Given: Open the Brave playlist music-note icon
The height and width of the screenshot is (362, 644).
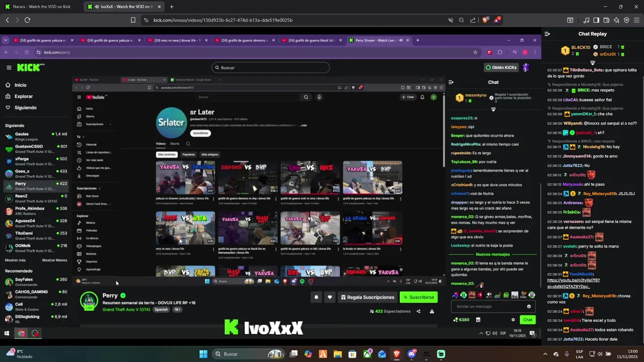Looking at the screenshot, I should pos(586,20).
